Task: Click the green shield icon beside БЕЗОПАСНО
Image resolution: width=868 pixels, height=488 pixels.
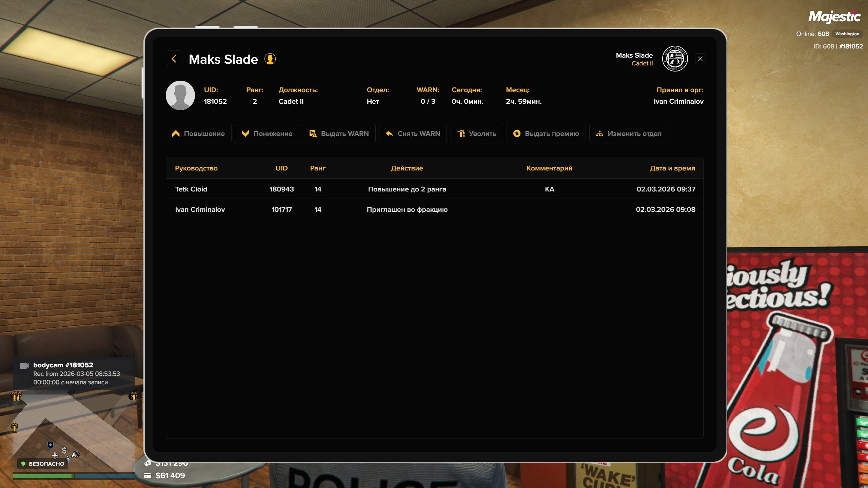Action: tap(23, 464)
